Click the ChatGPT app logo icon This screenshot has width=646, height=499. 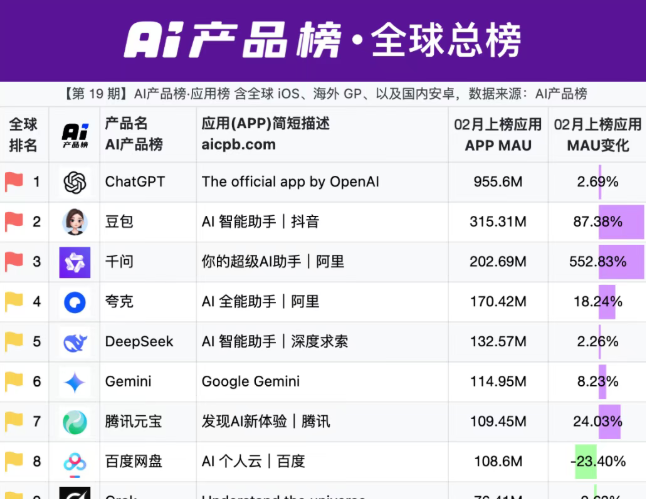pyautogui.click(x=75, y=182)
